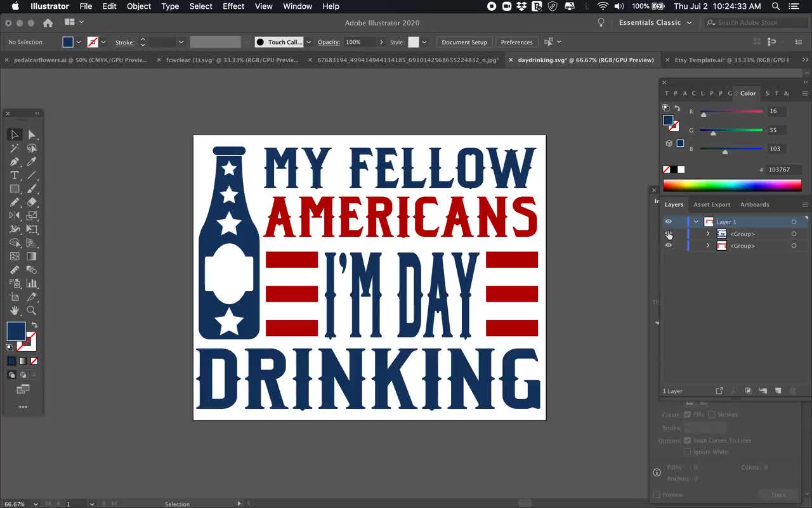
Task: Select the Magic Wand tool
Action: click(15, 148)
